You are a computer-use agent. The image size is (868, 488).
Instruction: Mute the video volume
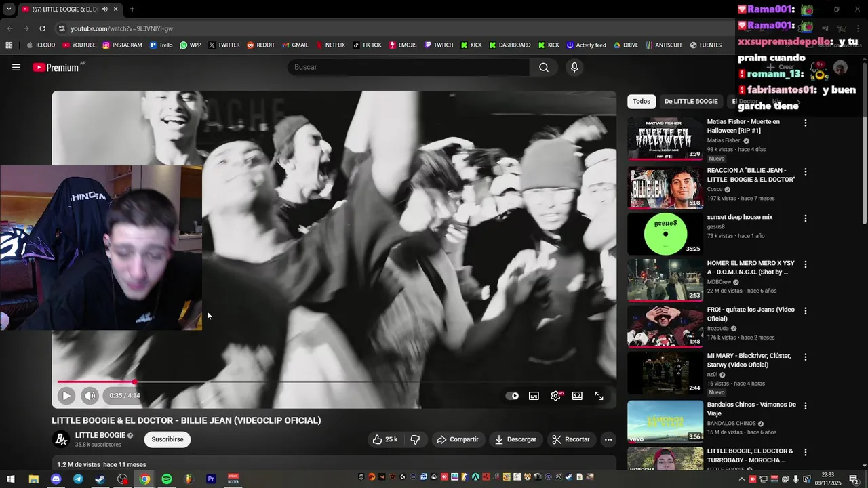pos(90,396)
